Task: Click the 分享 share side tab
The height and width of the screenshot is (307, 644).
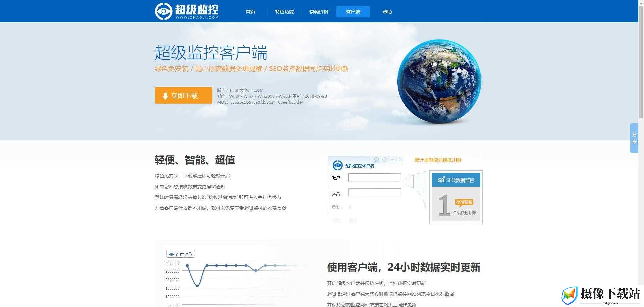Action: point(634,138)
